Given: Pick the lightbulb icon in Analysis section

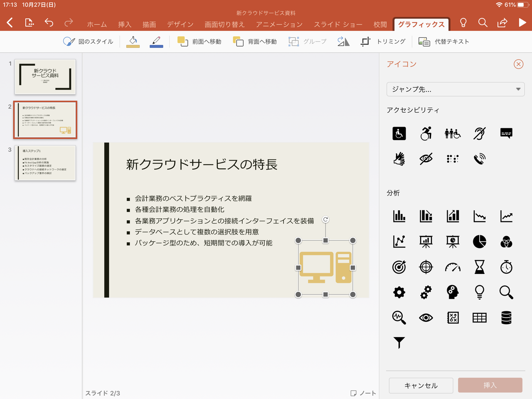Looking at the screenshot, I should [x=480, y=292].
